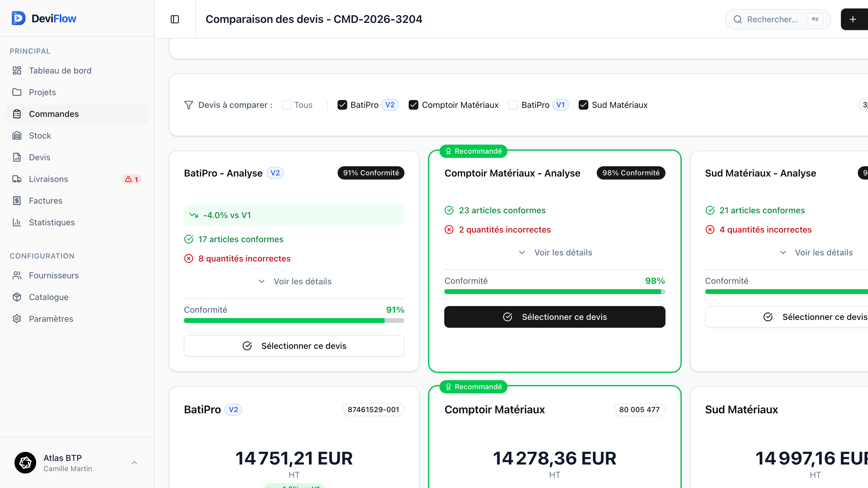Expand Voir les détails for Comptoir Matériaux
Screen dimensions: 868x488
click(x=555, y=252)
